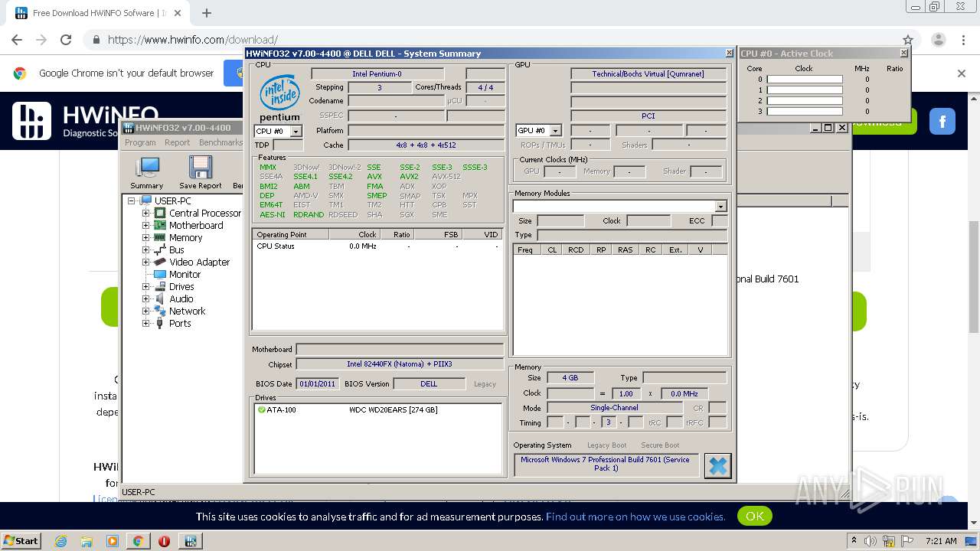Open Windows Media Player from taskbar
The width and height of the screenshot is (980, 551).
pyautogui.click(x=113, y=540)
